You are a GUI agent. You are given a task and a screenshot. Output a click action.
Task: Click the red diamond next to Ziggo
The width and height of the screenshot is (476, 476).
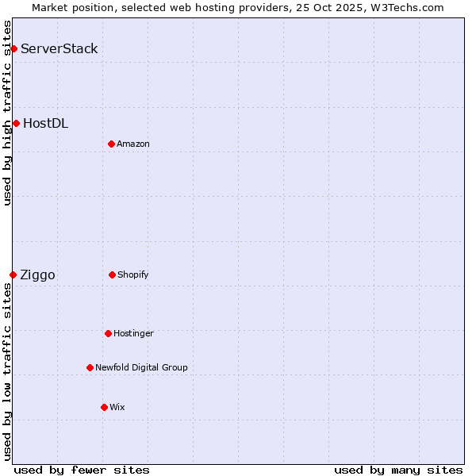[x=13, y=274]
